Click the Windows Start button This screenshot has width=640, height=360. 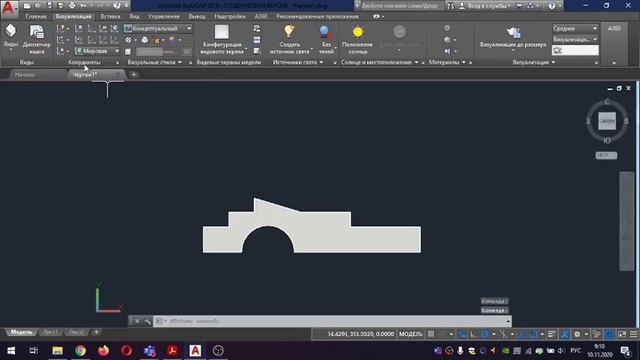tap(11, 351)
